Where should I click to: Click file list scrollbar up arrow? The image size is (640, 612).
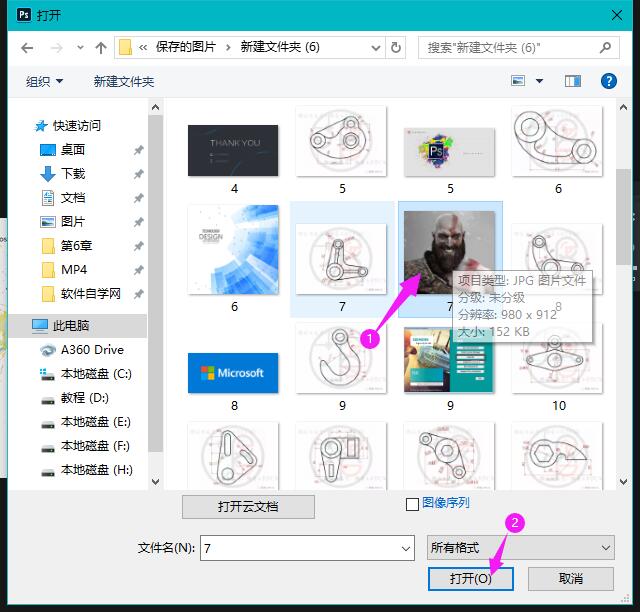click(623, 107)
